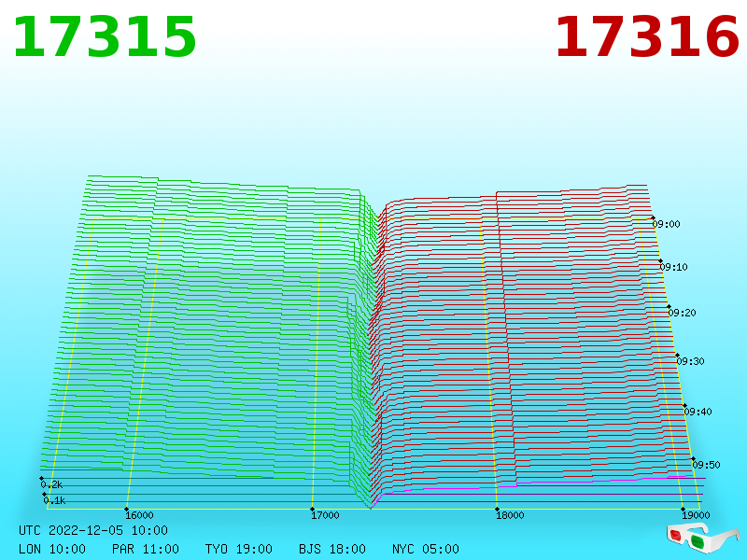Image resolution: width=747 pixels, height=560 pixels.
Task: Click the red-green 3D glasses icon
Action: click(x=703, y=538)
